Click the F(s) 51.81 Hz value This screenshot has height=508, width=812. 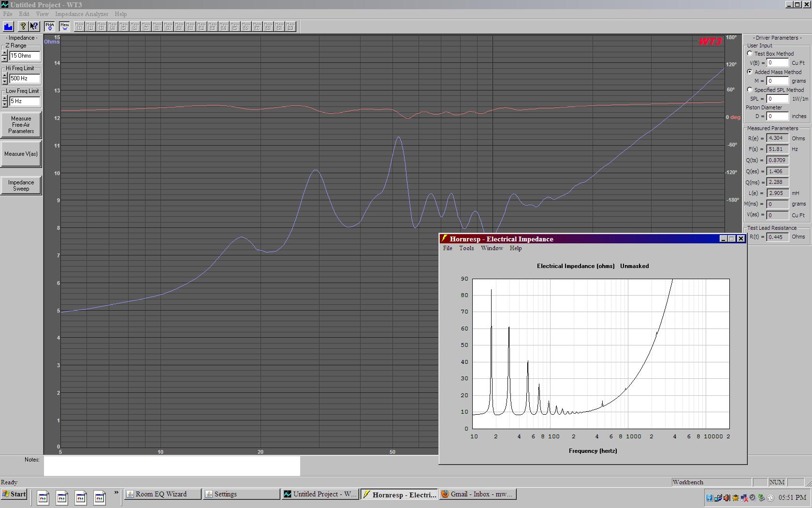click(x=778, y=149)
